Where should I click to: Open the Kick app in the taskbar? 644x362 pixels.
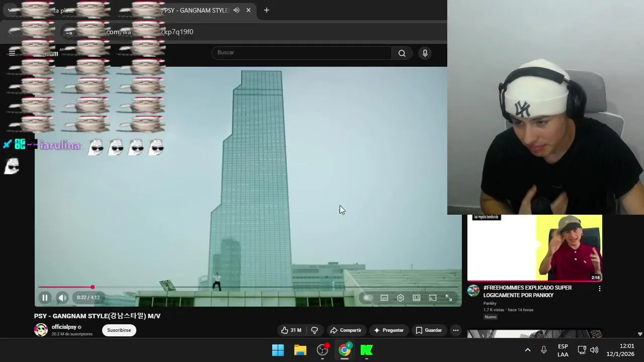click(367, 350)
